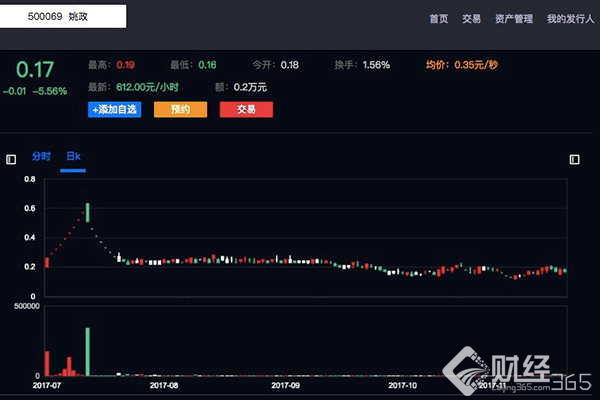
Task: Click the 最高 0.19 value
Action: (125, 65)
